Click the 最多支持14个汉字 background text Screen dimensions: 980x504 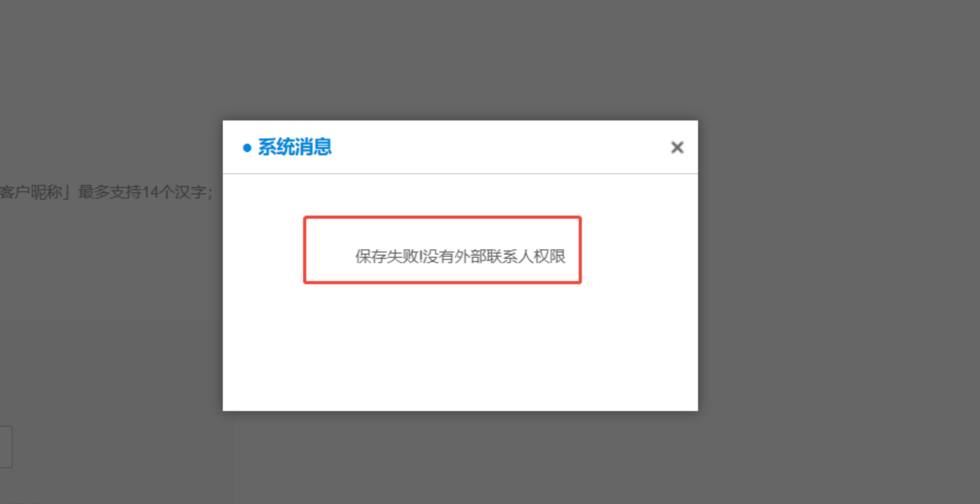(x=142, y=192)
